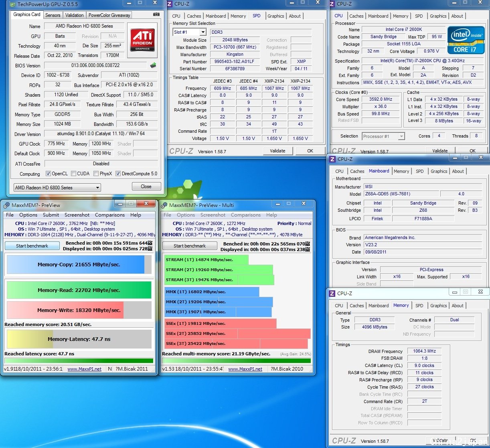Open Graphics tab in CPU-Z window showing Processor
This screenshot has height=448, width=490.
(x=438, y=16)
